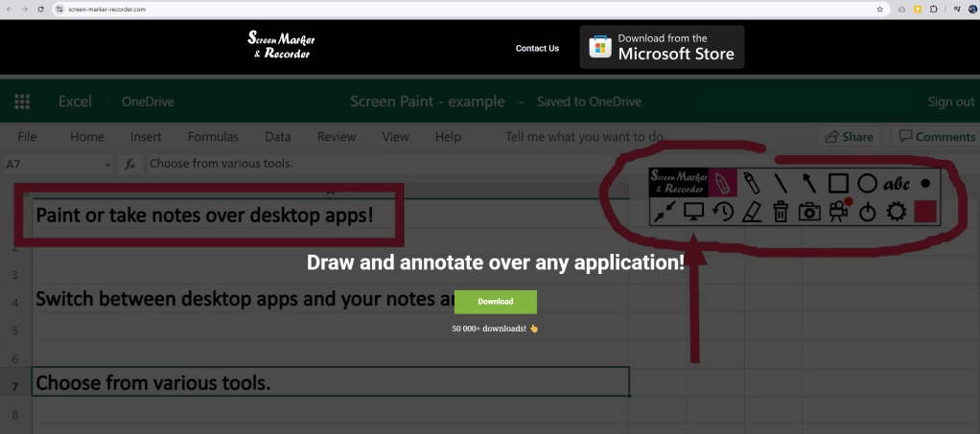Pick the red color square swatch
The width and height of the screenshot is (980, 434).
click(x=925, y=212)
